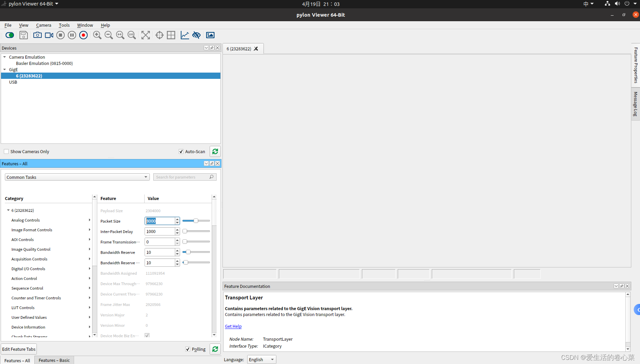Pin the Feature Documentation panel

click(x=622, y=286)
